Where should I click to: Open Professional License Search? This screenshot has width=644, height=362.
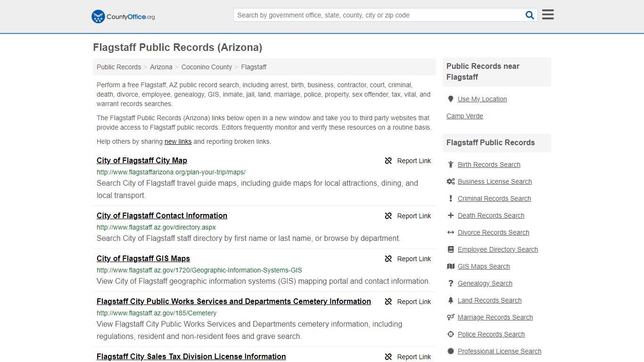click(499, 351)
